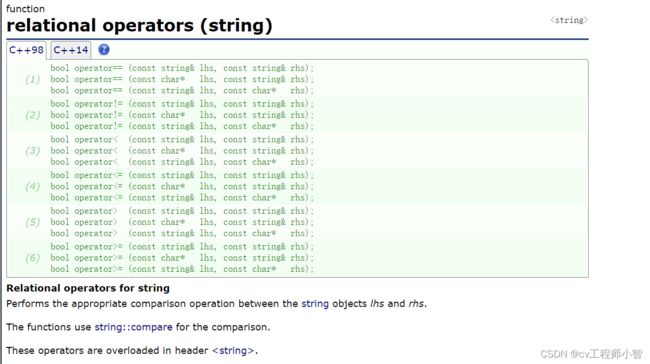Switch to the C++14 tab
This screenshot has width=650, height=364.
click(x=70, y=50)
